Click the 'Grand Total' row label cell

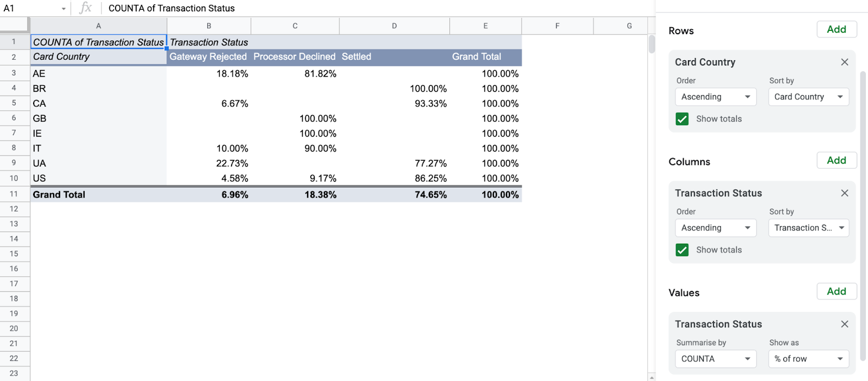click(98, 194)
